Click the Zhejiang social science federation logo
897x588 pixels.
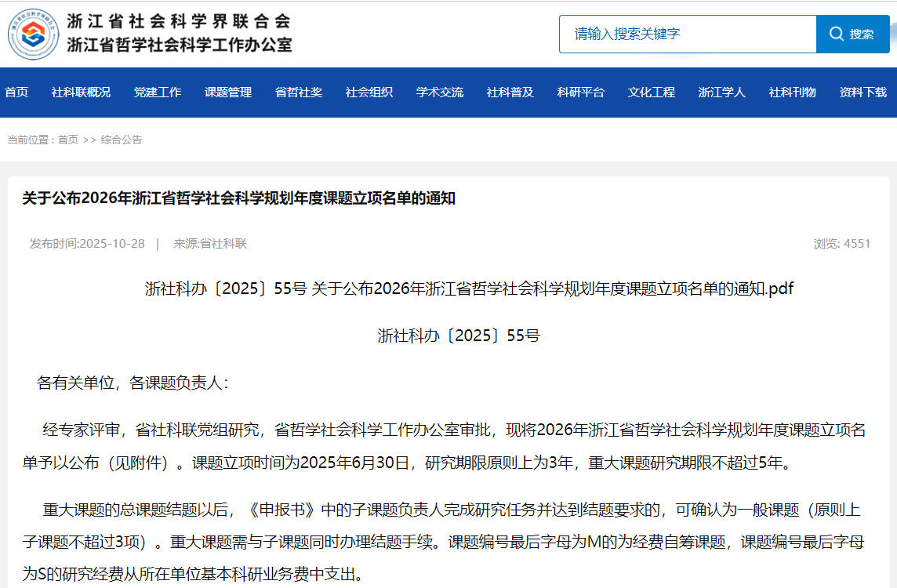click(33, 33)
